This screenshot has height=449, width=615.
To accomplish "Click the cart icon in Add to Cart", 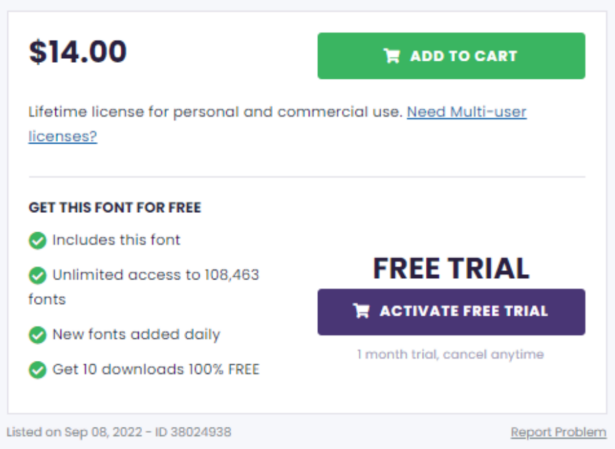I will [x=391, y=56].
